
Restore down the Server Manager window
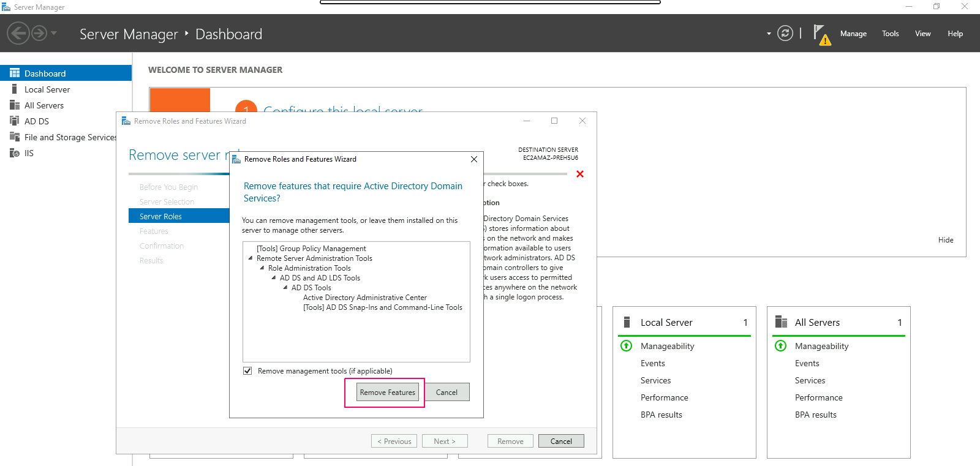[937, 7]
